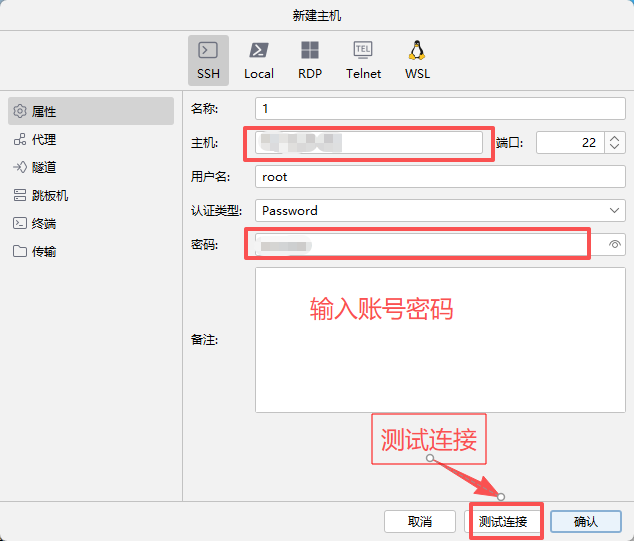Choose the Local terminal icon
Viewport: 634px width, 541px height.
(259, 60)
